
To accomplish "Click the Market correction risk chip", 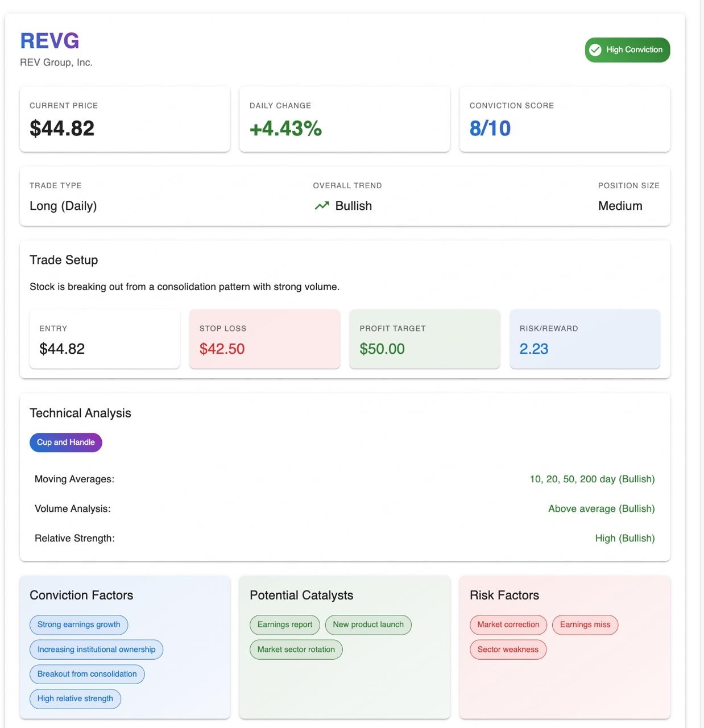I will click(x=508, y=624).
